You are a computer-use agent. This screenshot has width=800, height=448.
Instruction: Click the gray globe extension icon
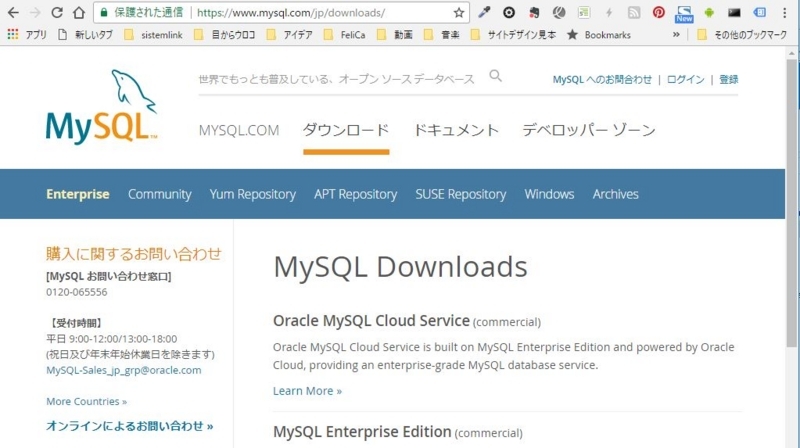click(x=559, y=12)
